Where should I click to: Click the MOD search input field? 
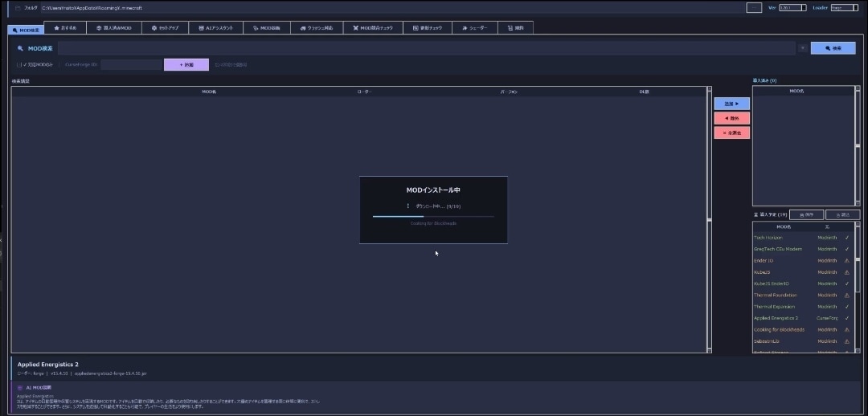click(426, 48)
